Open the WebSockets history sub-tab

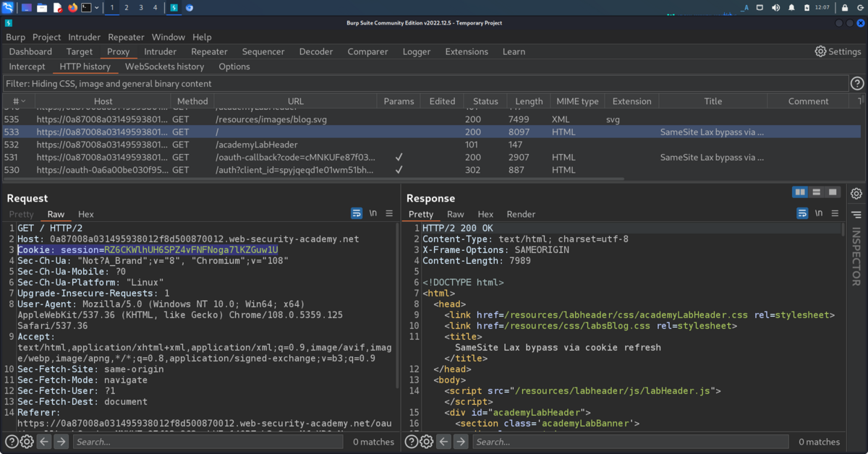click(165, 67)
